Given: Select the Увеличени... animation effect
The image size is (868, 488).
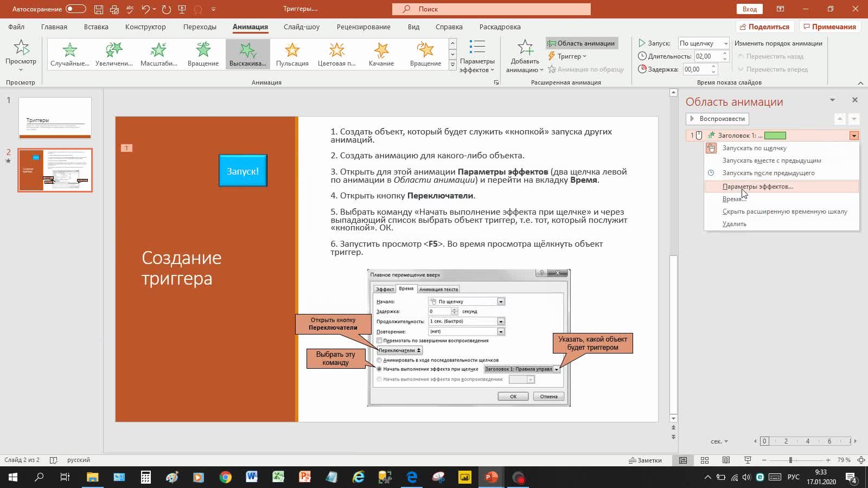Looking at the screenshot, I should [x=114, y=54].
